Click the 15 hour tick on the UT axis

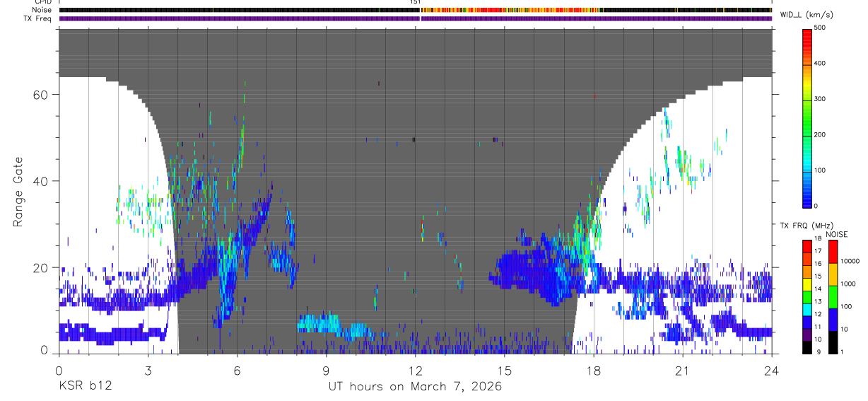pyautogui.click(x=505, y=371)
